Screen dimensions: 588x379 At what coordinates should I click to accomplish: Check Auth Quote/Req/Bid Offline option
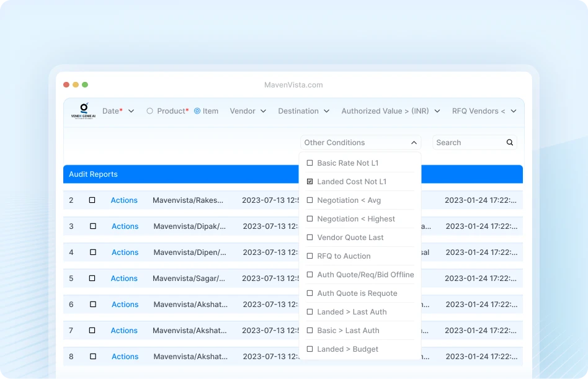click(310, 274)
